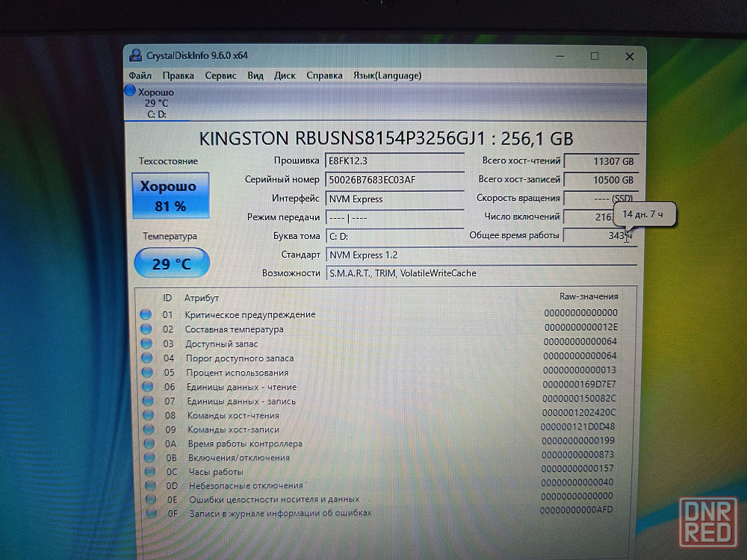Click status circle for attribute 02
This screenshot has height=560, width=747.
(x=146, y=329)
